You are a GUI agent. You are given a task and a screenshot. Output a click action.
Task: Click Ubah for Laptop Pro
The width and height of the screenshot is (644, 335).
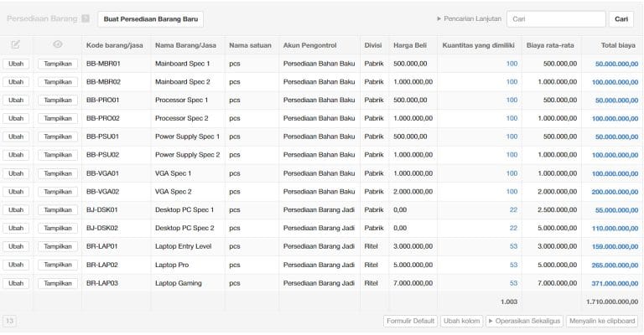(16, 265)
